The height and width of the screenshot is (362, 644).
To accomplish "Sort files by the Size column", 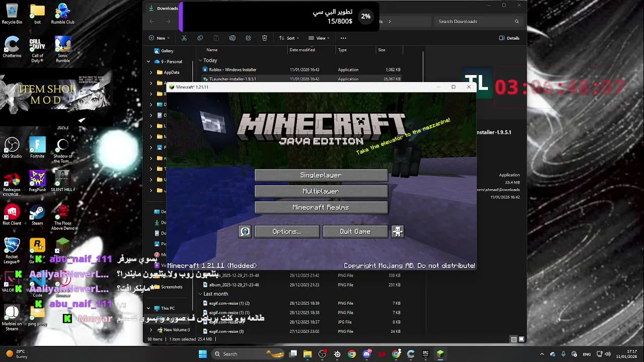I will pos(381,50).
